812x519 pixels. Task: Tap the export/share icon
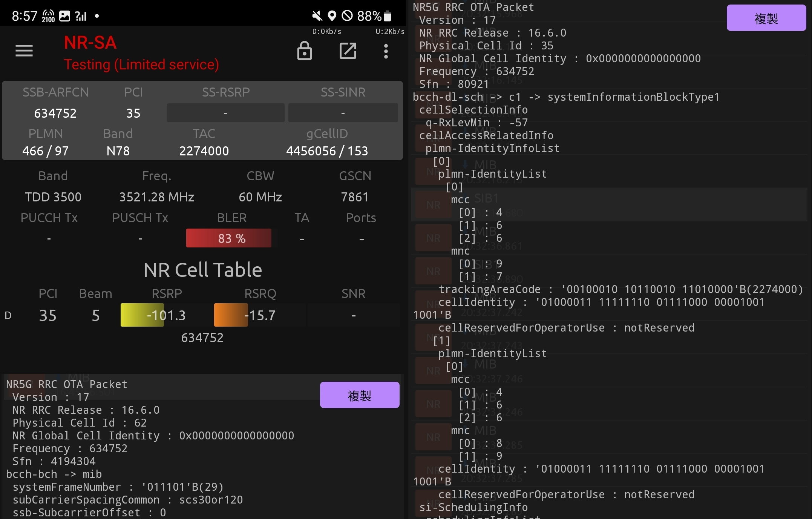348,51
